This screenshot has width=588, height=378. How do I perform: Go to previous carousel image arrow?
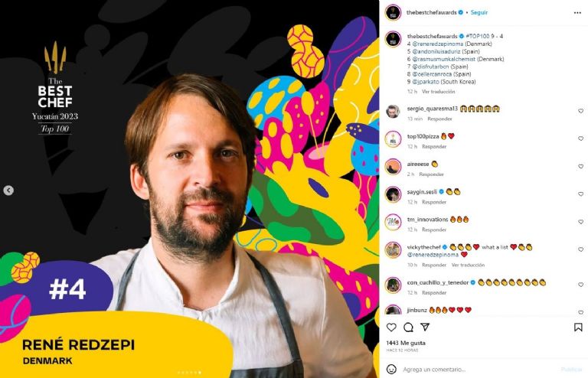point(8,191)
